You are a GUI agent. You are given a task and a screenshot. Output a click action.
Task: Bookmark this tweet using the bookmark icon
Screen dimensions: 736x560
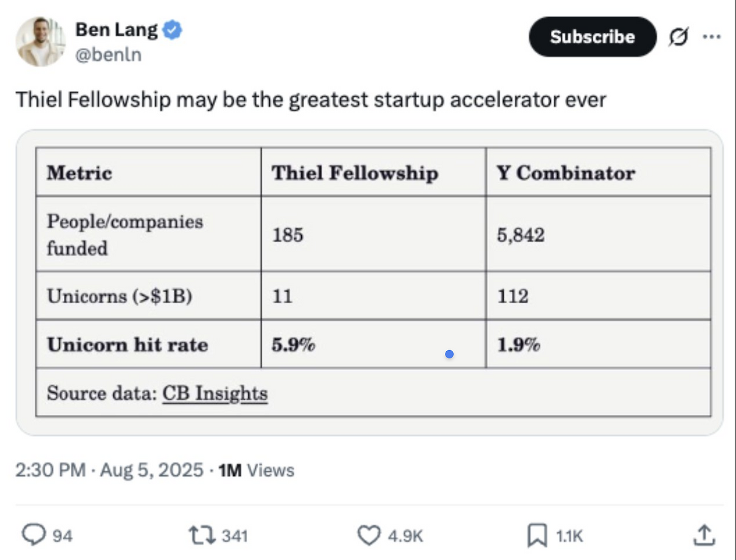536,536
